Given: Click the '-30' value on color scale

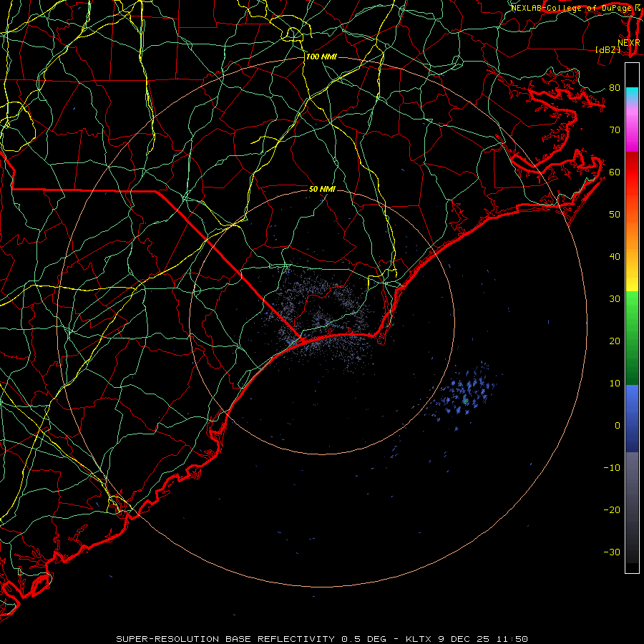Looking at the screenshot, I should 612,552.
